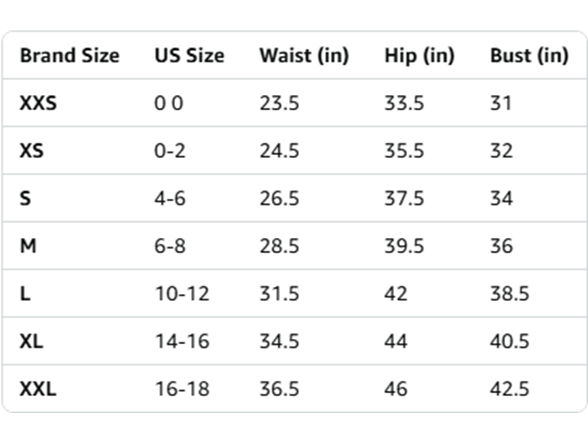Screen dimensions: 588x441
Task: Click the Hip (in) column header
Action: (419, 56)
